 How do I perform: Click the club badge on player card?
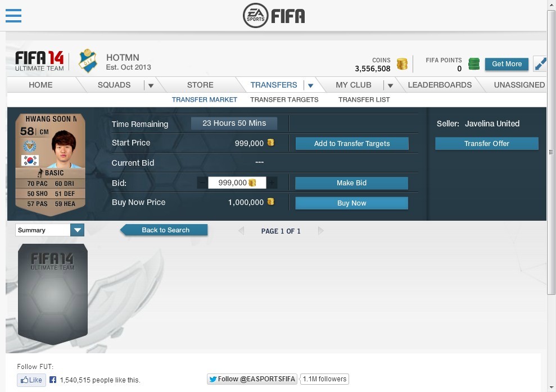coord(30,146)
